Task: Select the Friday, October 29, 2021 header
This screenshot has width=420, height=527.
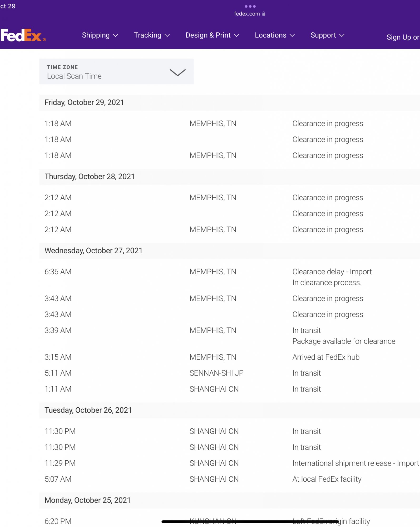Action: click(84, 103)
